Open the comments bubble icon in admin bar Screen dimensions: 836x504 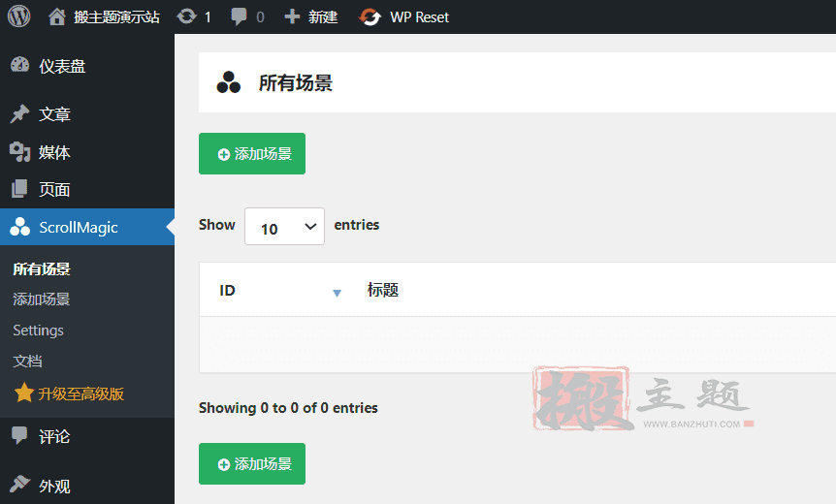pos(239,17)
